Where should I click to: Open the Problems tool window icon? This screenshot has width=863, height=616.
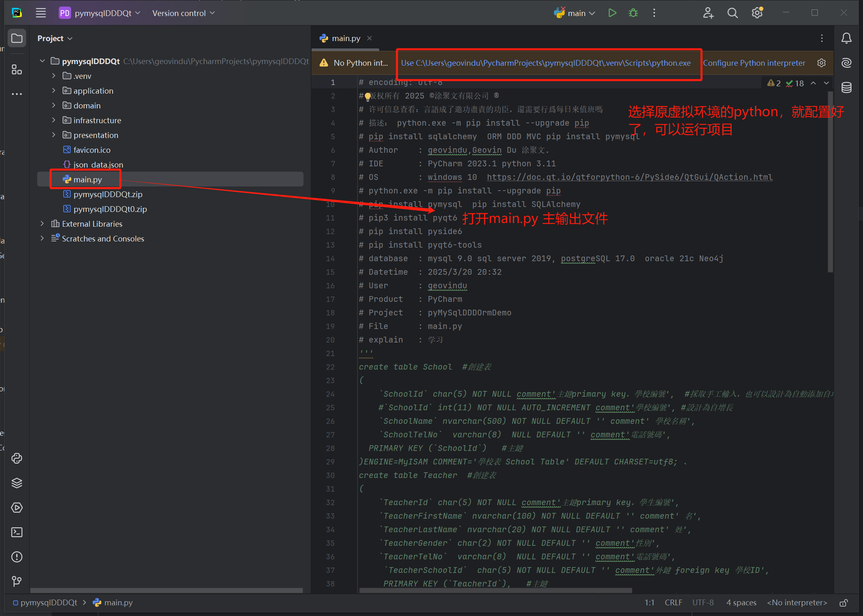(17, 557)
